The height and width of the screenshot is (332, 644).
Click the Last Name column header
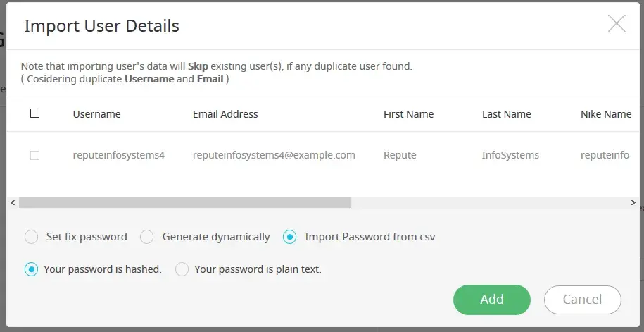click(507, 114)
